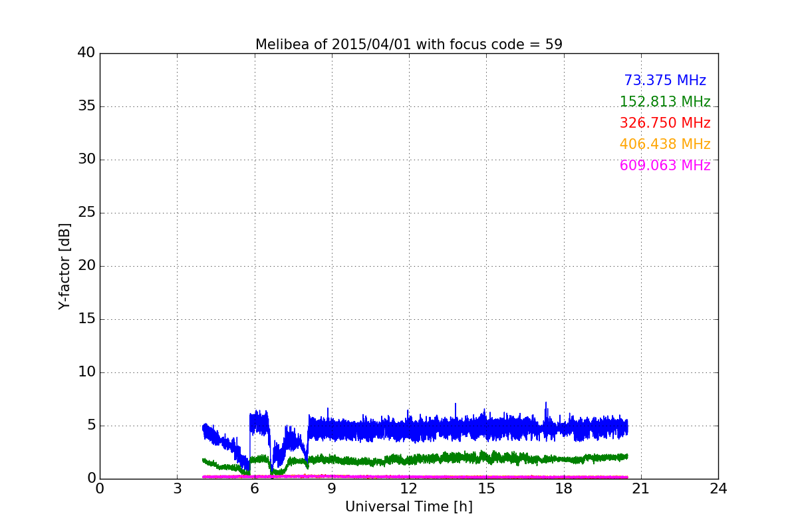Image resolution: width=798 pixels, height=532 pixels.
Task: Click the x-axis tick label 12
Action: pos(409,489)
